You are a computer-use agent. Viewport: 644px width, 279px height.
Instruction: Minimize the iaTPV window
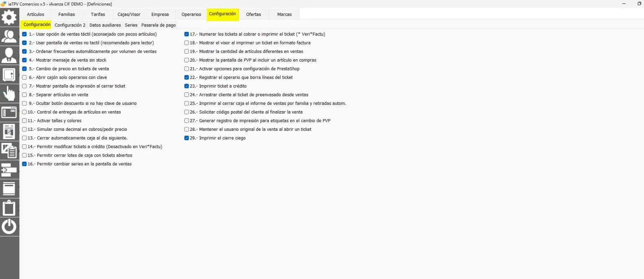point(625,3)
